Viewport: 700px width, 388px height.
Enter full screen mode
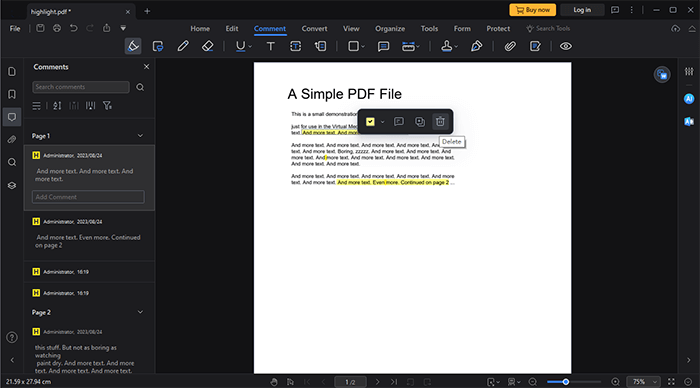(671, 382)
